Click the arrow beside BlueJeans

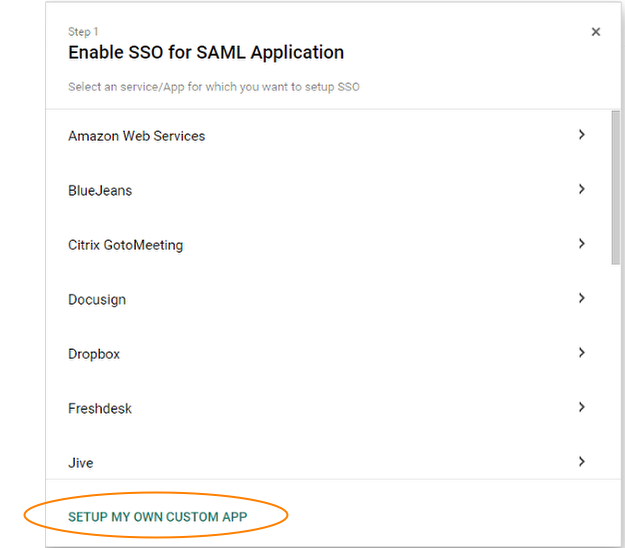tap(581, 189)
